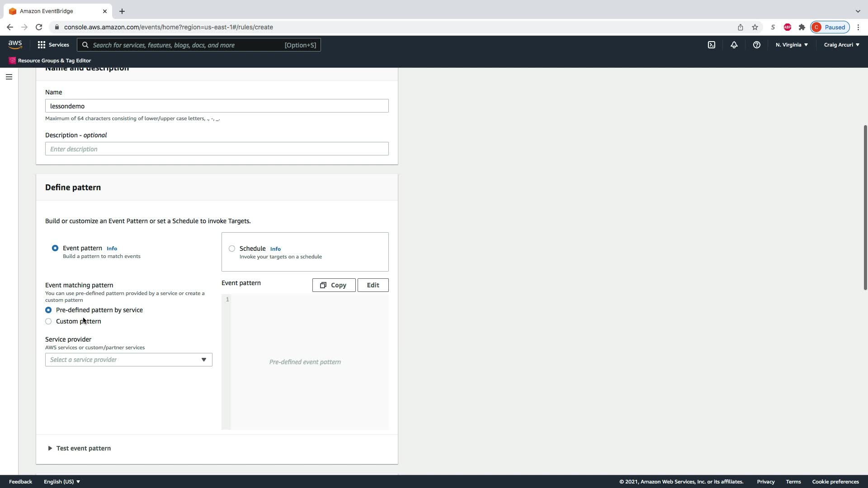This screenshot has height=488, width=868.
Task: Open the N. Virginia region dropdown
Action: [792, 45]
